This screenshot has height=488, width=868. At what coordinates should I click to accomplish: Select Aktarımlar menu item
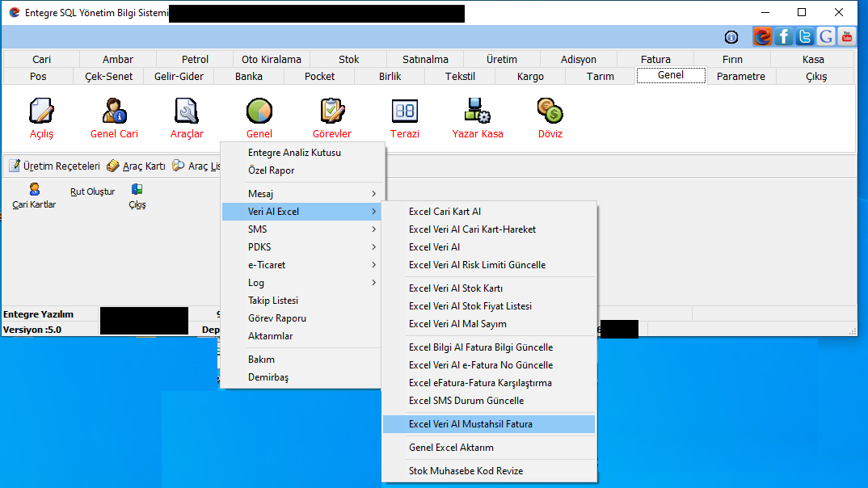coord(303,336)
